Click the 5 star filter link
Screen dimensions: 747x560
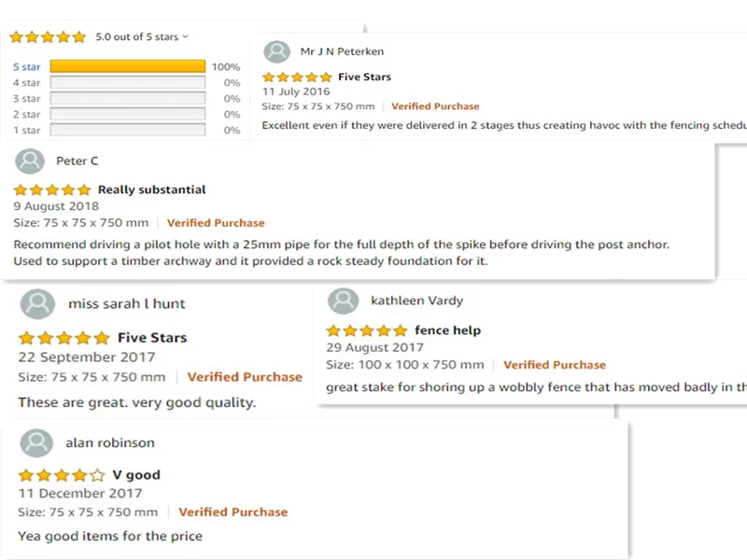coord(26,67)
